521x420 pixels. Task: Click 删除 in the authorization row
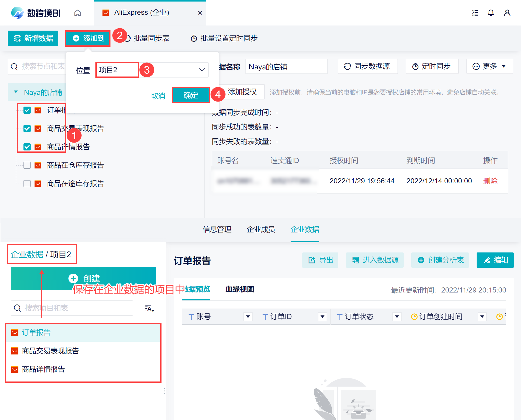(490, 181)
